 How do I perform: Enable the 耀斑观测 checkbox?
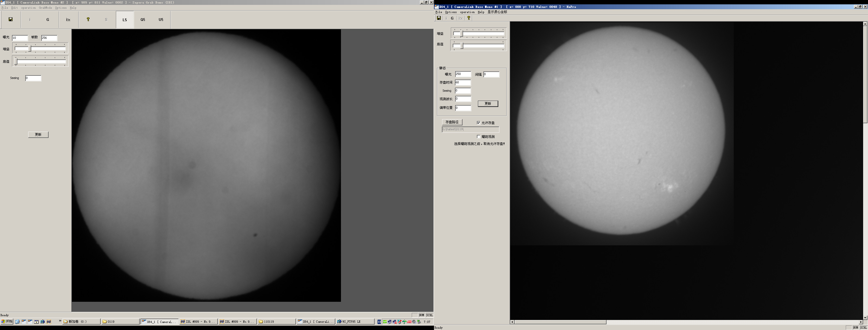tap(478, 137)
